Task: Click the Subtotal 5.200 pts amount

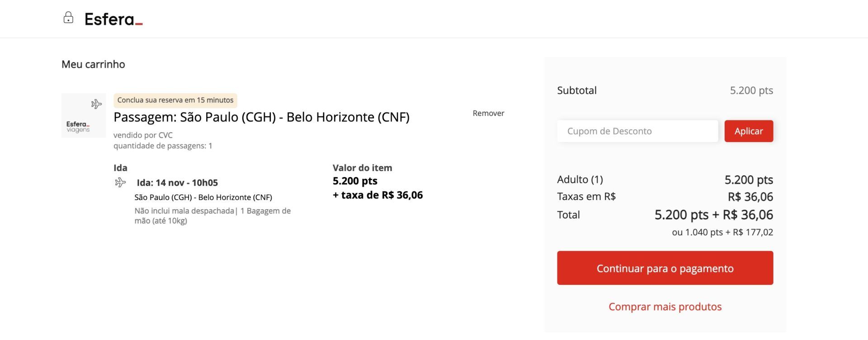Action: [x=751, y=91]
